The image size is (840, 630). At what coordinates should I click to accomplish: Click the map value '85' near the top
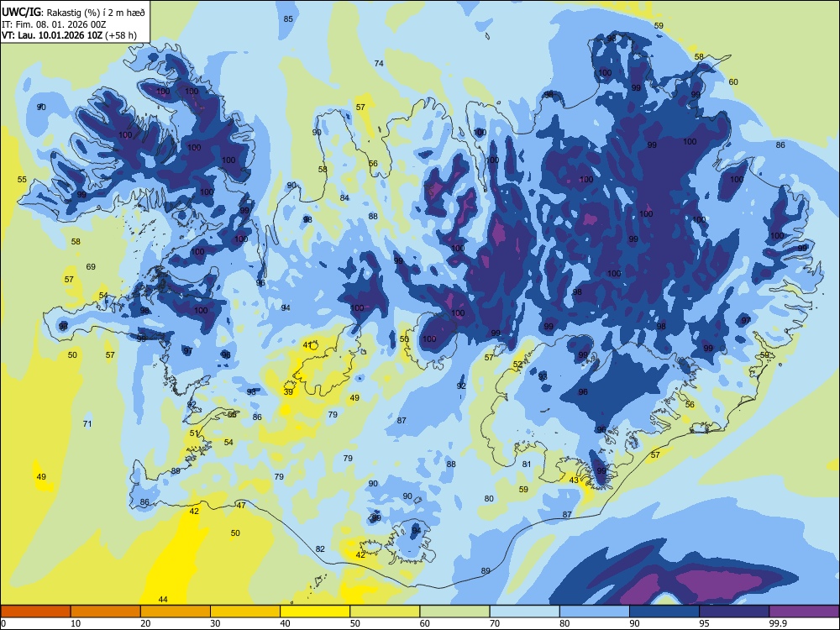288,18
